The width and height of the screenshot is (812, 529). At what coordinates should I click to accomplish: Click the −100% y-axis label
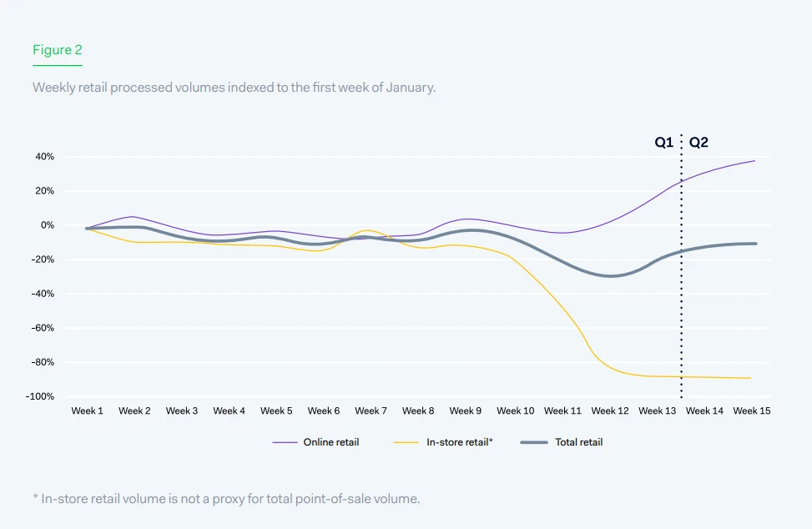[x=40, y=396]
